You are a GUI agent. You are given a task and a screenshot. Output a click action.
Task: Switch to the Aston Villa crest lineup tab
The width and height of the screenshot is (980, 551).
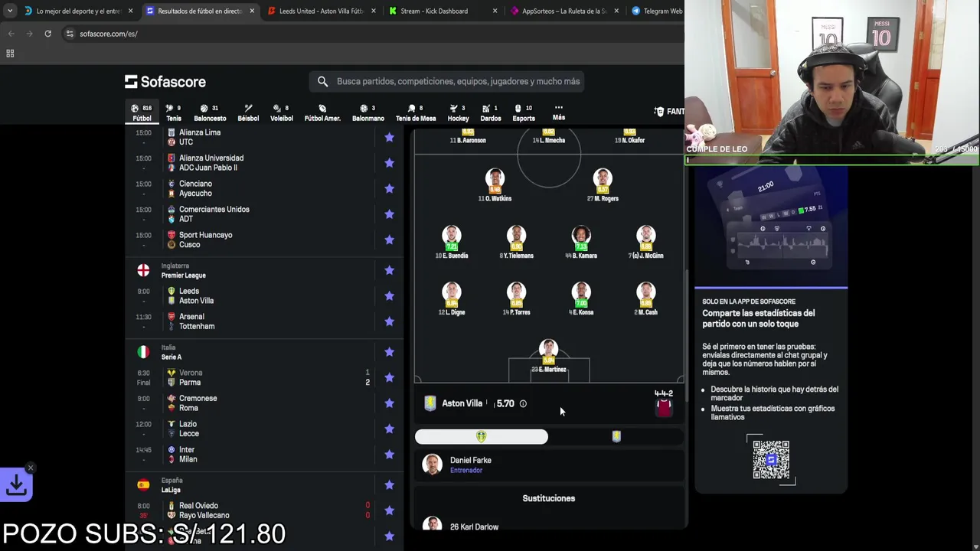click(x=616, y=436)
